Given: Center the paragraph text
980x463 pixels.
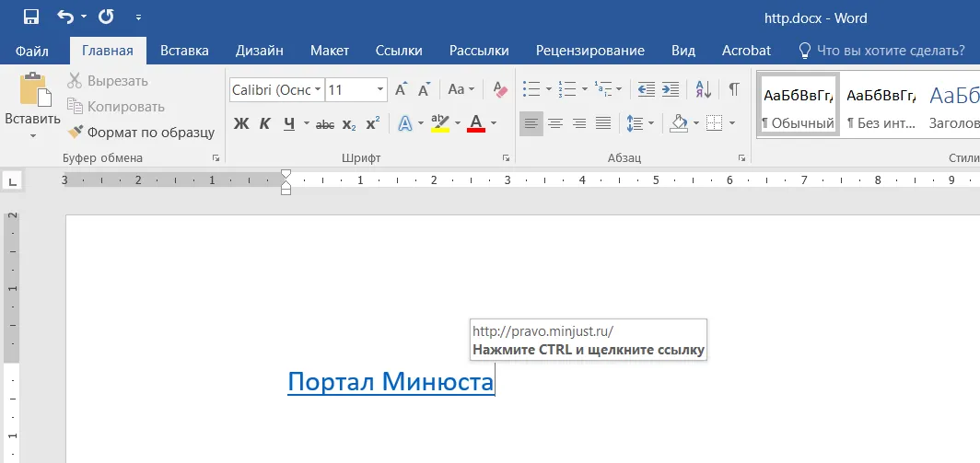Looking at the screenshot, I should point(555,123).
